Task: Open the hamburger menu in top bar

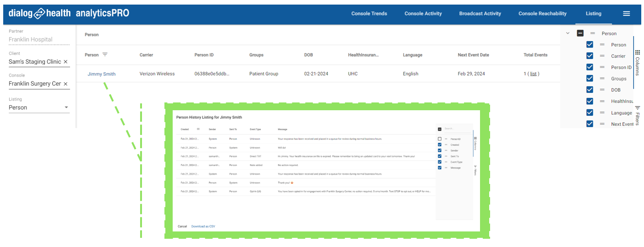Action: pos(626,14)
